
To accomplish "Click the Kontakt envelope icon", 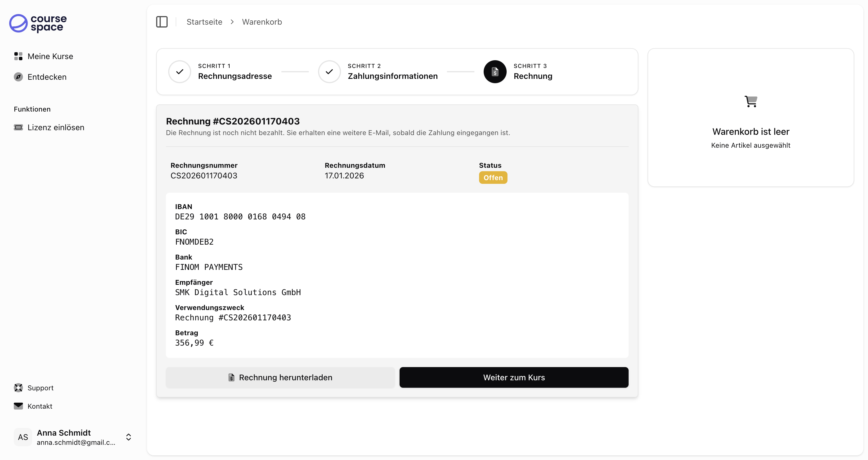I will tap(18, 406).
